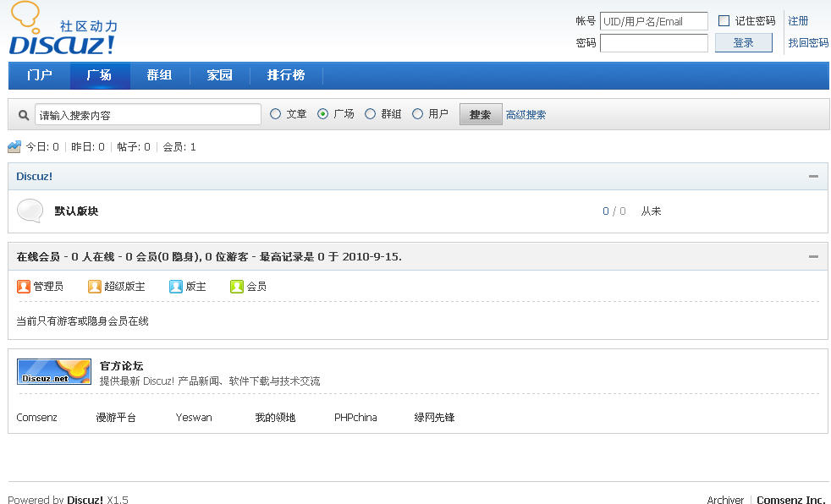Click the speech bubble icon beside 默认版块

coord(30,211)
